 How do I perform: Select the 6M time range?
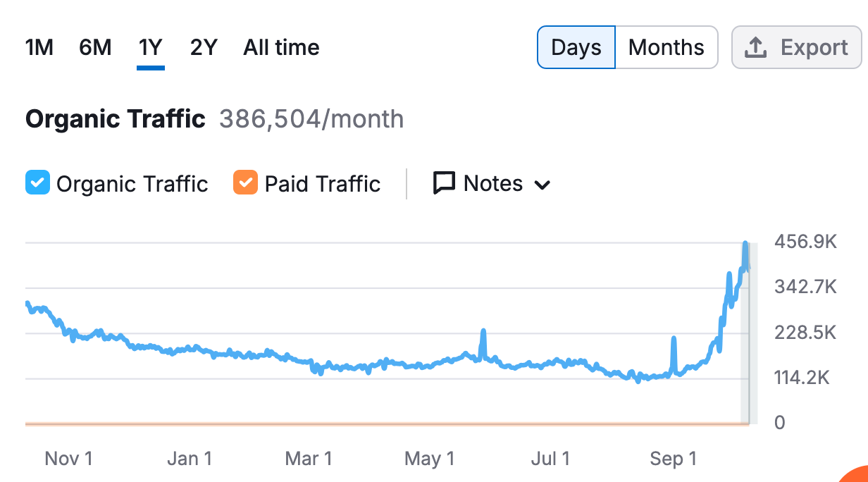(95, 48)
